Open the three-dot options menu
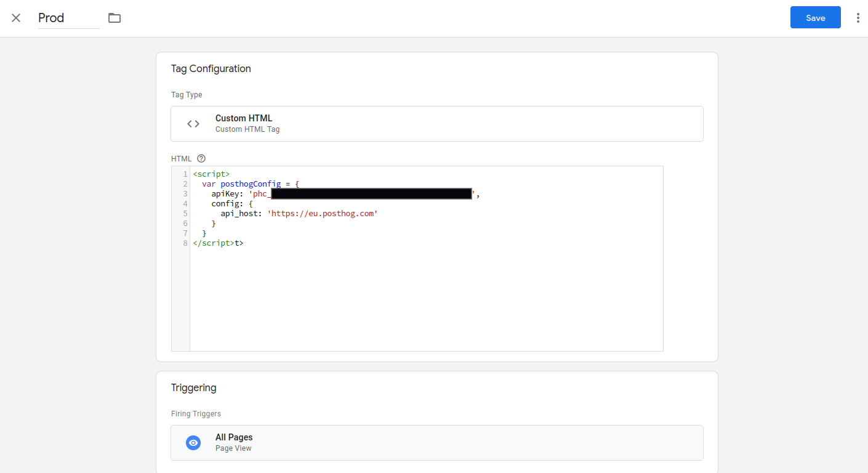Image resolution: width=868 pixels, height=473 pixels. pos(858,17)
